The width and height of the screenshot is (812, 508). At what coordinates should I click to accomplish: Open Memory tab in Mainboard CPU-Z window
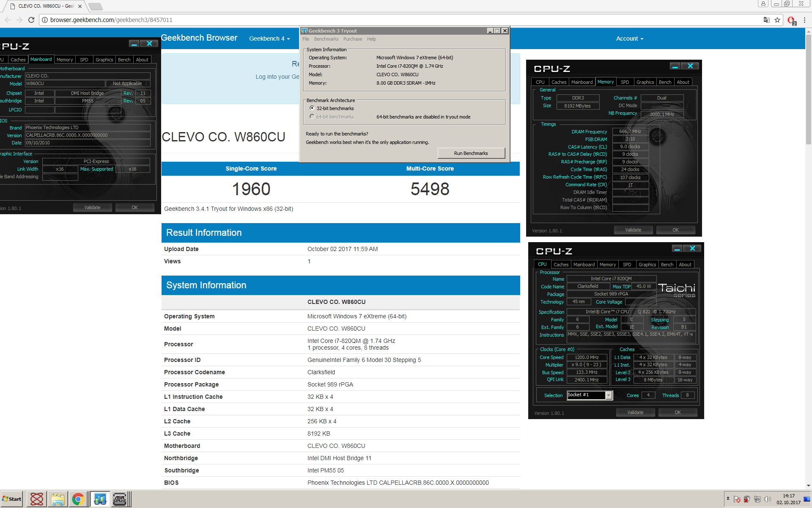pos(65,60)
